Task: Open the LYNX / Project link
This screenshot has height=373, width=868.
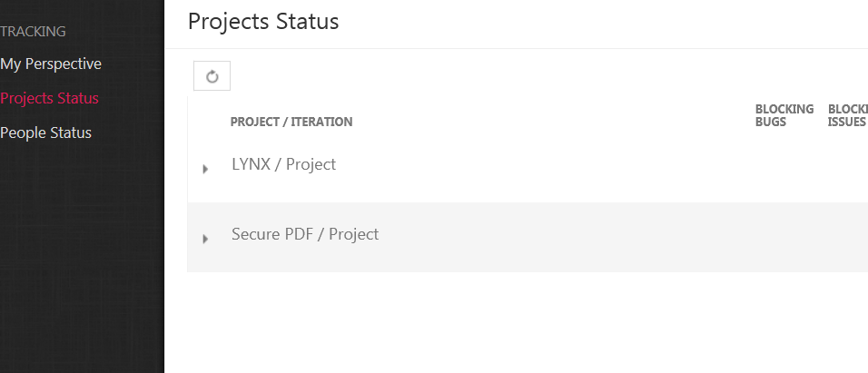Action: coord(284,164)
